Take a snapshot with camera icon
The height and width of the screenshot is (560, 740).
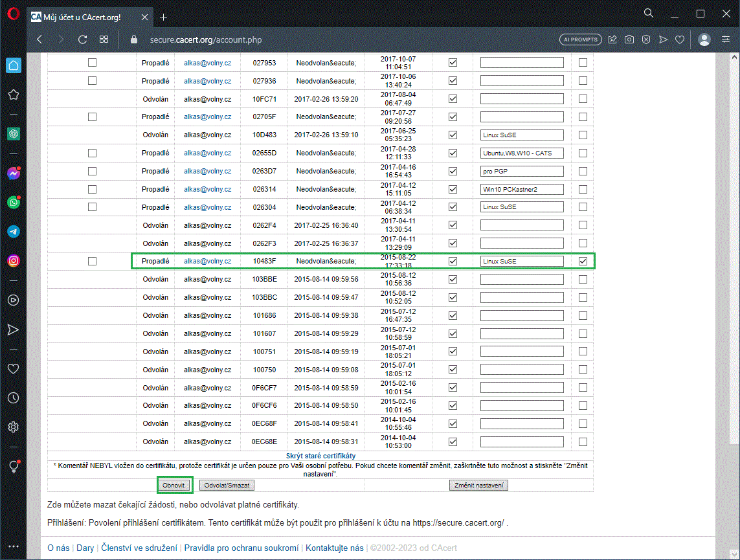629,39
